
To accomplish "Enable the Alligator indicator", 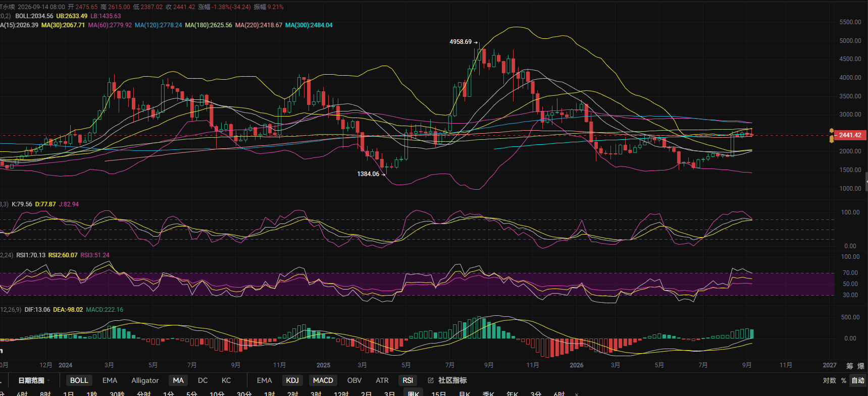I will [145, 380].
